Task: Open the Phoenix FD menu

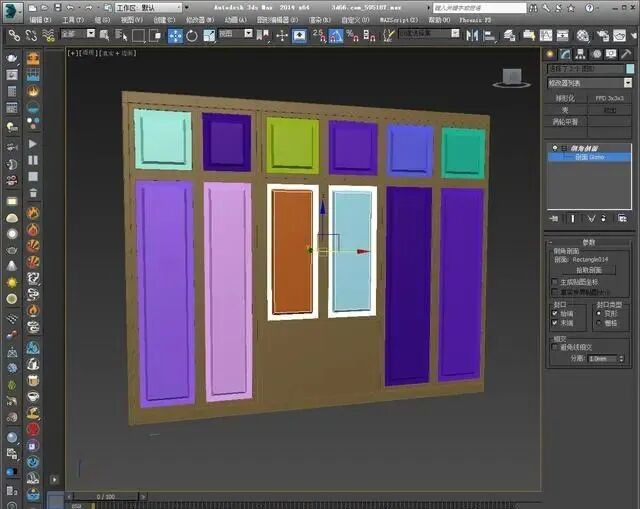Action: [475, 20]
